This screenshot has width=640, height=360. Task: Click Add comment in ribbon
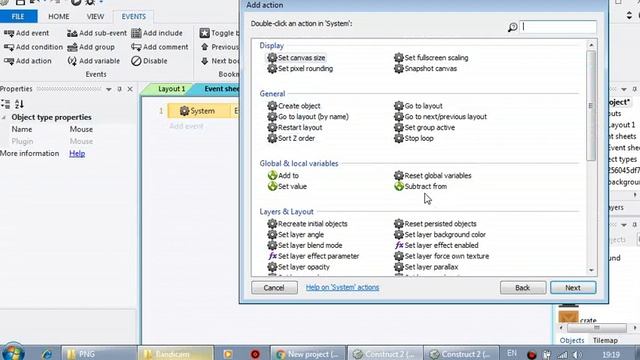click(160, 47)
